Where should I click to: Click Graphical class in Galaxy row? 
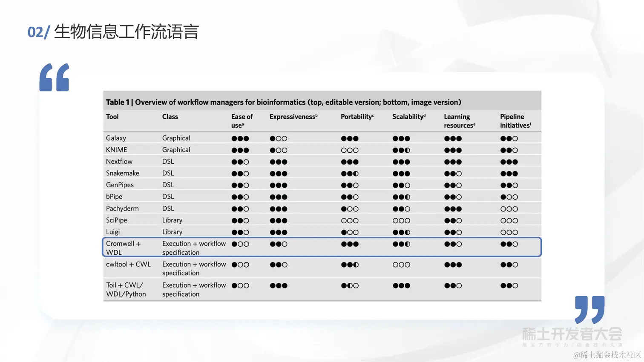176,138
